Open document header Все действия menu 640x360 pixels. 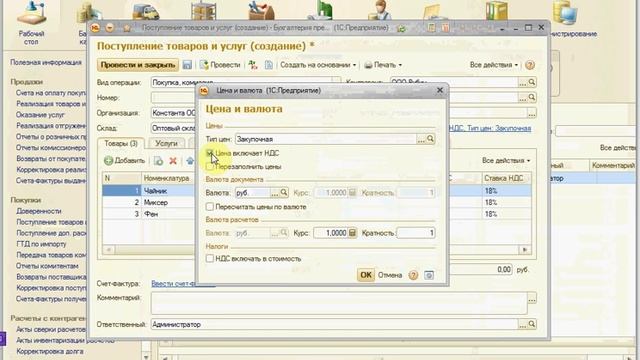(x=493, y=65)
